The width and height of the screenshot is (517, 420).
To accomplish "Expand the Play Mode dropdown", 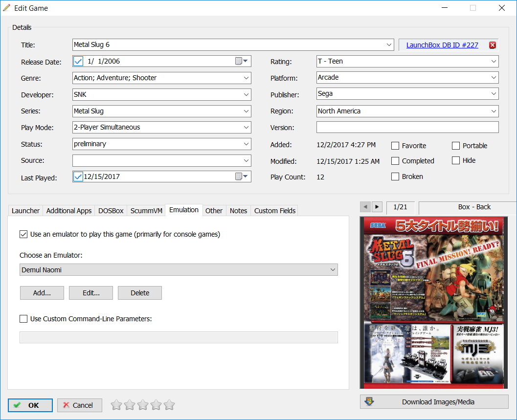I will coord(247,127).
